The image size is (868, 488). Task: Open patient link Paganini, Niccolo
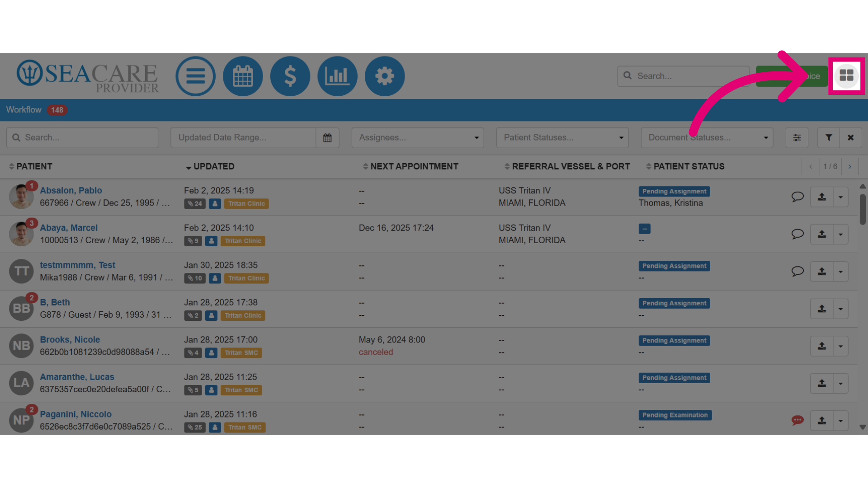[75, 414]
